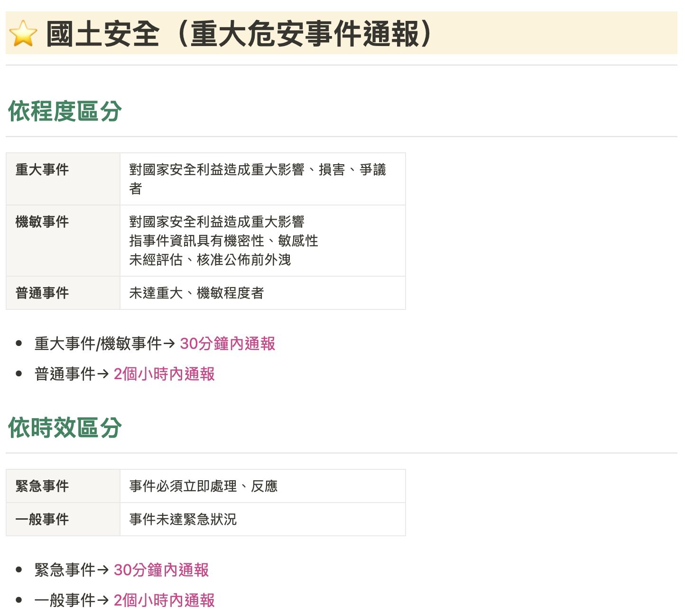Click pink 2個小時內通報 after 一般事件 bullet
This screenshot has width=685, height=616.
[164, 600]
